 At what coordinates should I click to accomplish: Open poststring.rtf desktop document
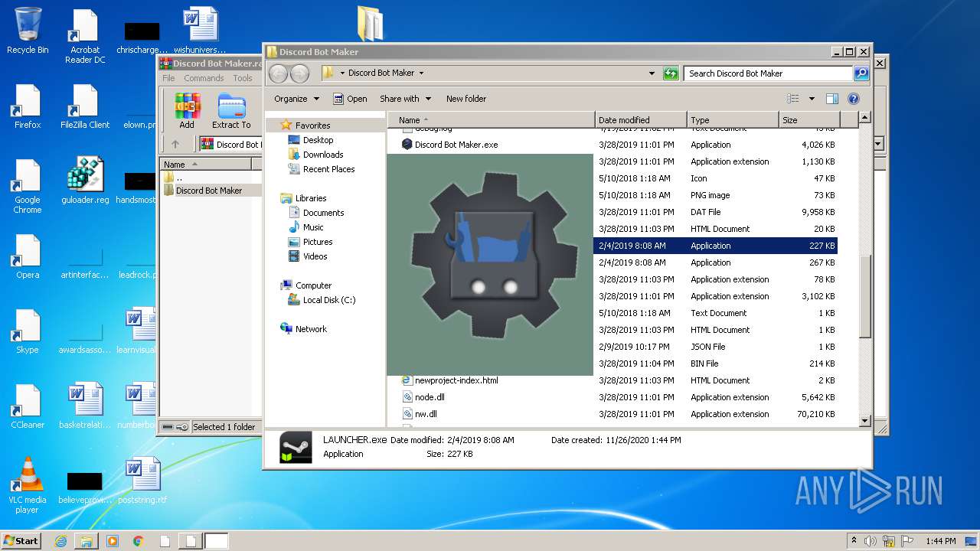pyautogui.click(x=142, y=481)
